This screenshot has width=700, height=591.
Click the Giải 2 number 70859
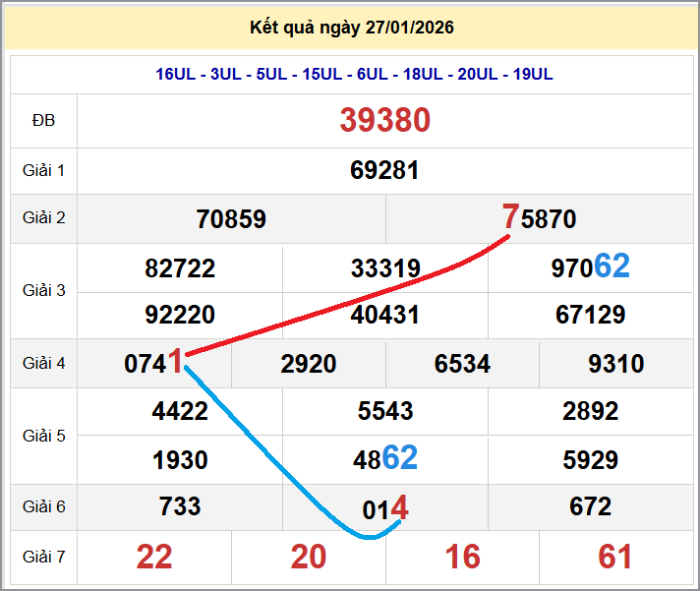(x=231, y=218)
